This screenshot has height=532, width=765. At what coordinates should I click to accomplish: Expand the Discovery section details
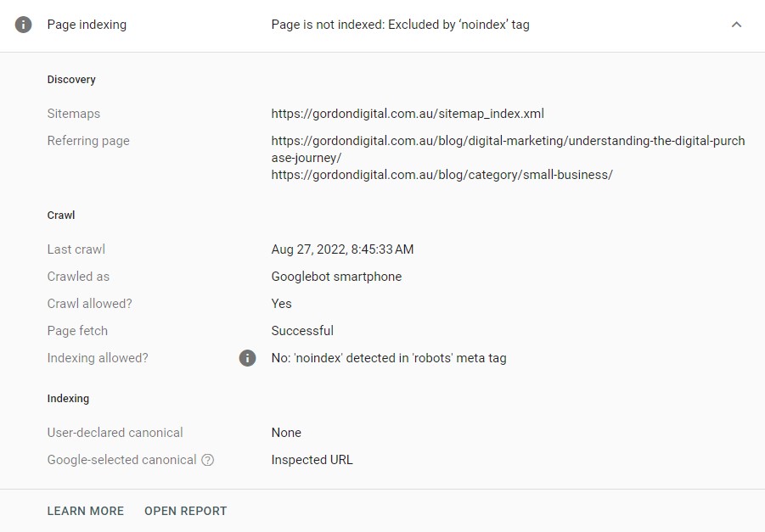pos(70,79)
